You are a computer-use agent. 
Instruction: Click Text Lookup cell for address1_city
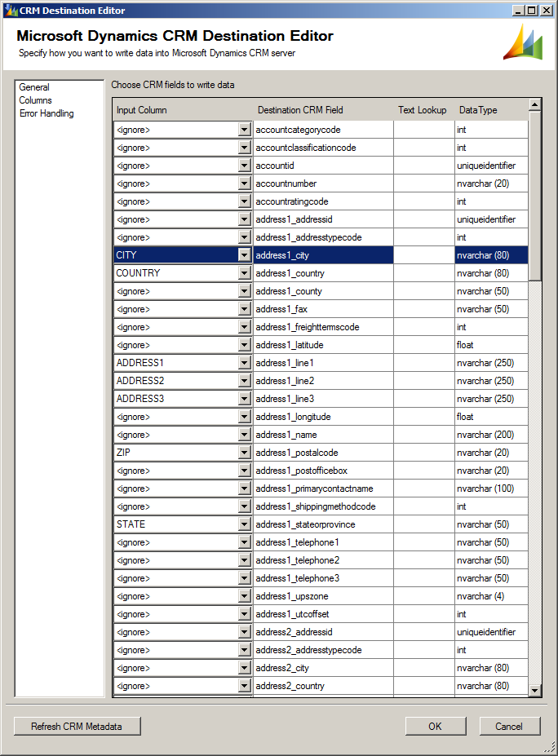pos(424,255)
